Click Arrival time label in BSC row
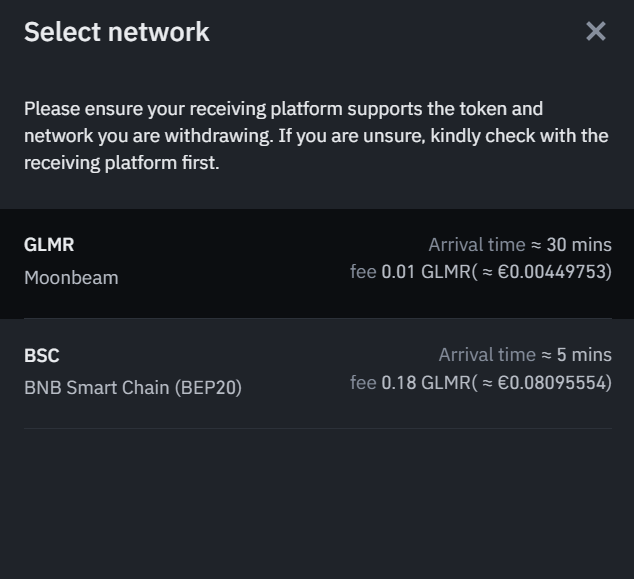 (x=487, y=355)
